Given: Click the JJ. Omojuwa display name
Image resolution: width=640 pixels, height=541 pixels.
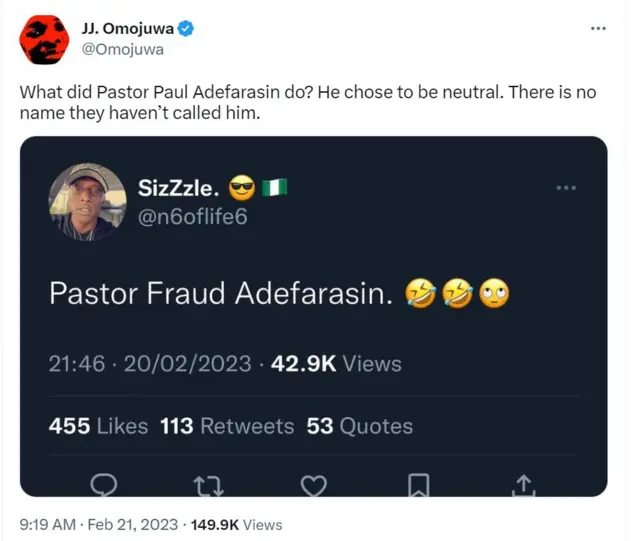Looking at the screenshot, I should coord(128,29).
